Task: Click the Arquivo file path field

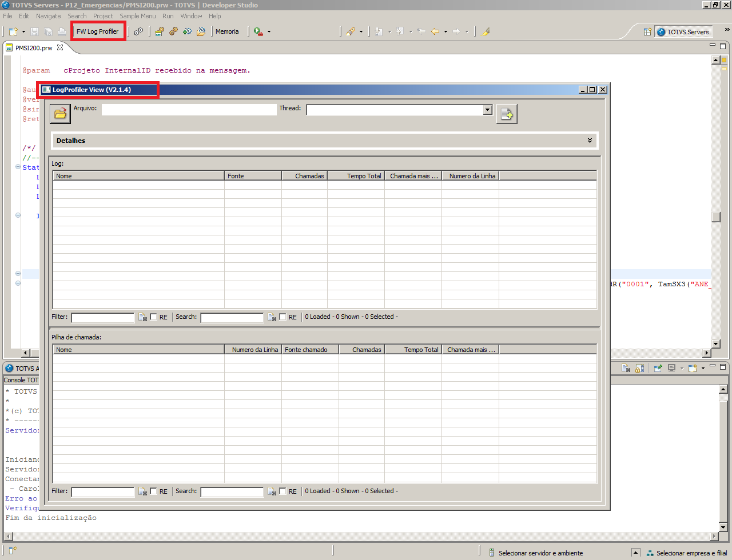Action: (x=189, y=110)
